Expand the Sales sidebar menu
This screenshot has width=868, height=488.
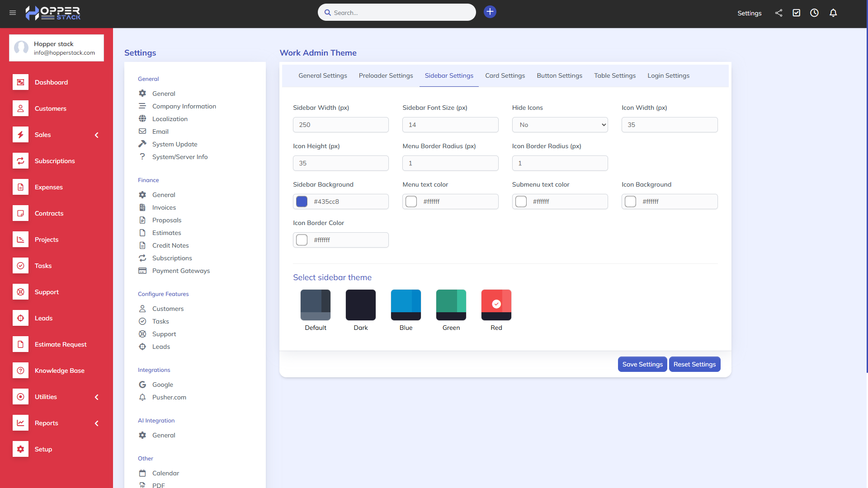click(x=96, y=135)
